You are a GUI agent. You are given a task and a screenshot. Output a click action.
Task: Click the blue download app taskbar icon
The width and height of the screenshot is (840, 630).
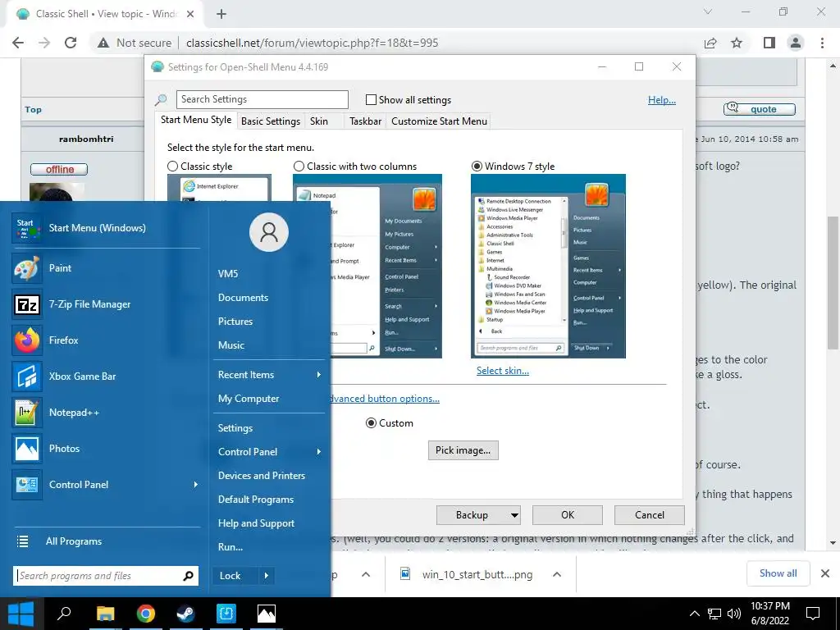coord(226,614)
